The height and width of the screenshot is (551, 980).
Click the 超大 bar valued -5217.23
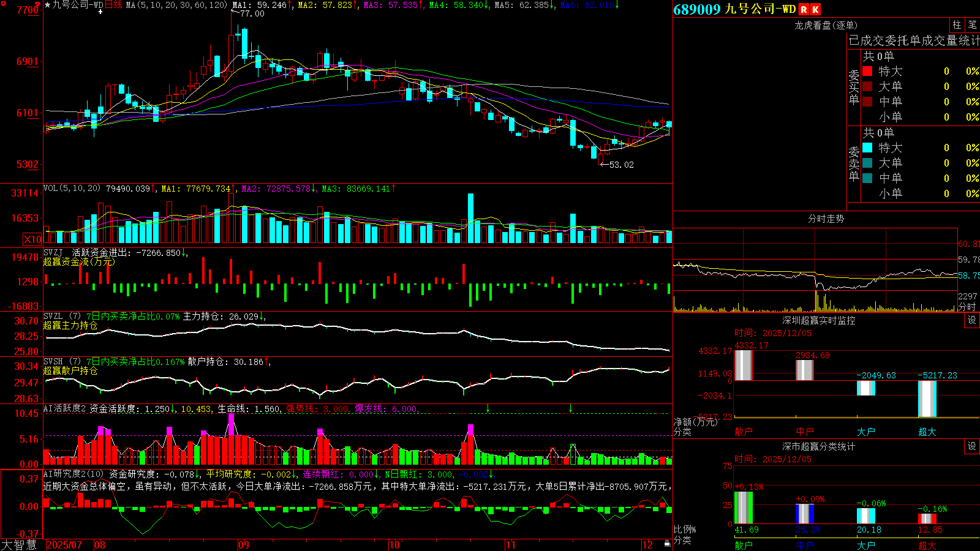[927, 399]
